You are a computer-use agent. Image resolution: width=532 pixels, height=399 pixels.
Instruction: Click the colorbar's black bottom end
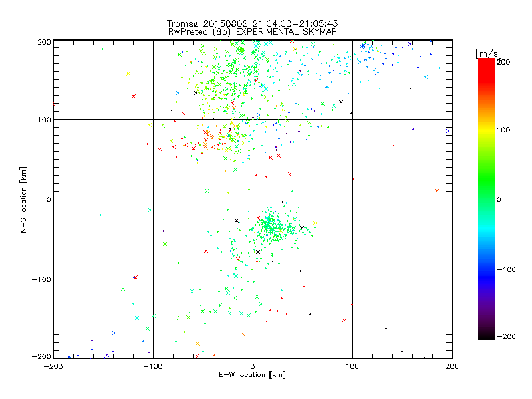(487, 336)
